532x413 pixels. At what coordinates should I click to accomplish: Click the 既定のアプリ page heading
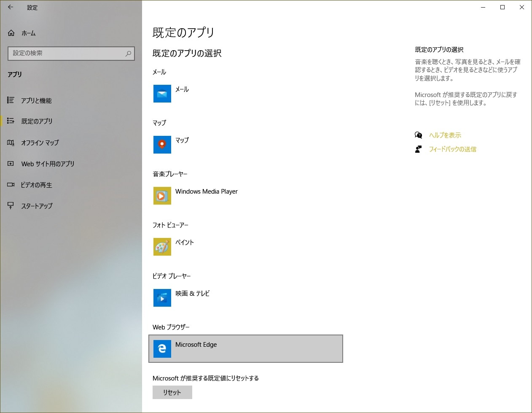183,32
